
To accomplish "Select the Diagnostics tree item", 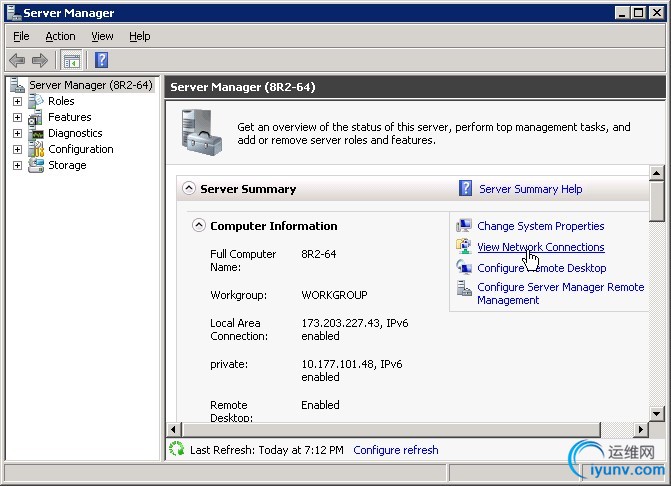I will tap(75, 133).
